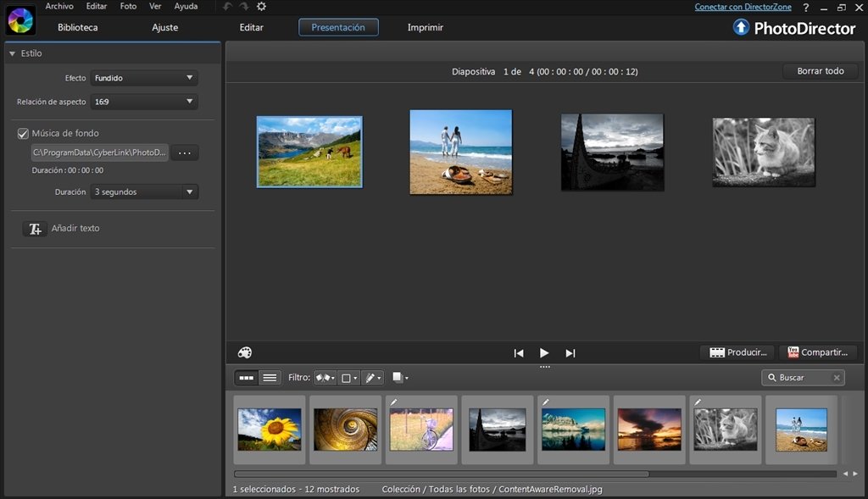Open the background color palette icon
Image resolution: width=868 pixels, height=499 pixels.
click(245, 352)
